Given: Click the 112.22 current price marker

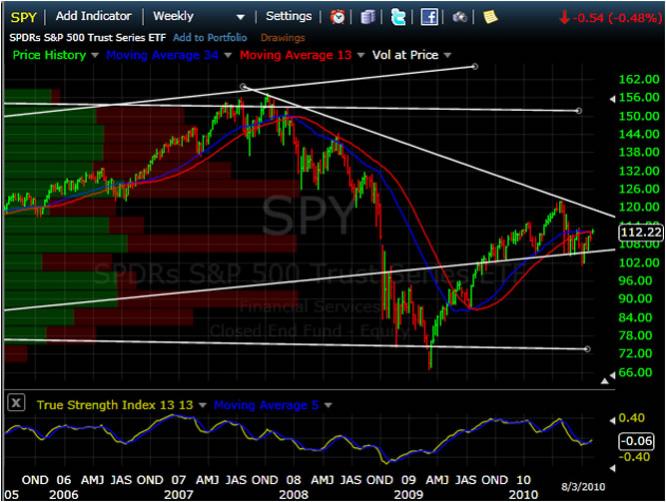Looking at the screenshot, I should (641, 232).
